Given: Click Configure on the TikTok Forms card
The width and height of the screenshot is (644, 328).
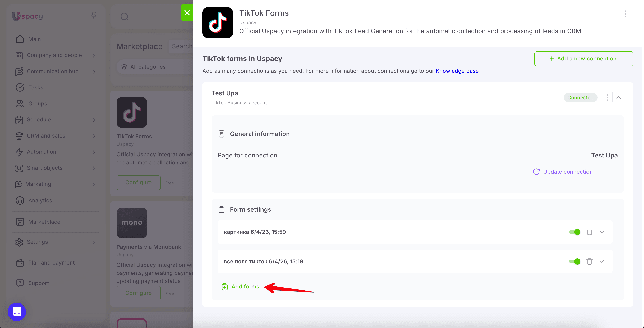Looking at the screenshot, I should click(139, 182).
